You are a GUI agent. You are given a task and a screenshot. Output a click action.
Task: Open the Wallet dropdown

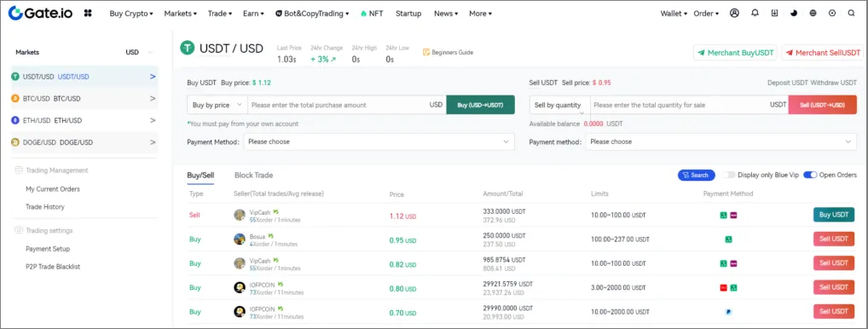click(x=674, y=14)
